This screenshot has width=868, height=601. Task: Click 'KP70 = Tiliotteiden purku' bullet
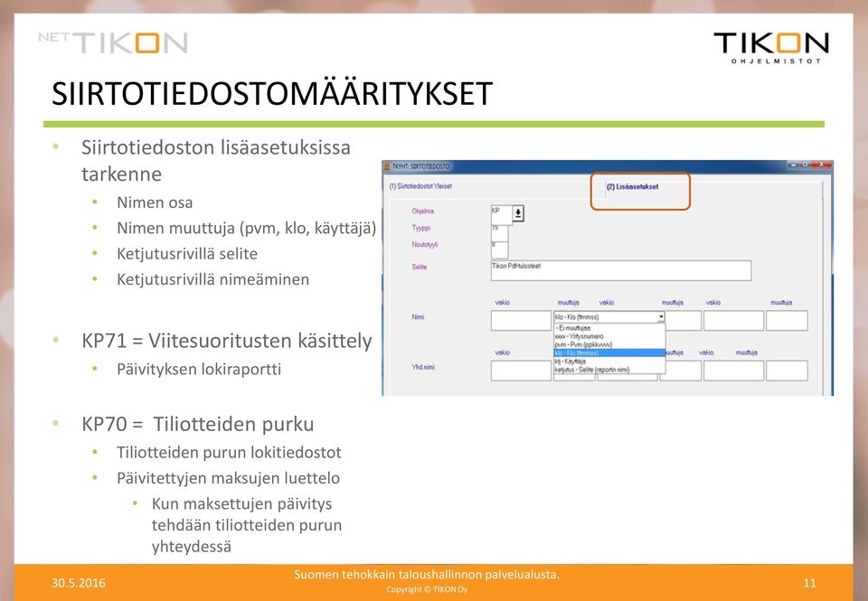[198, 424]
